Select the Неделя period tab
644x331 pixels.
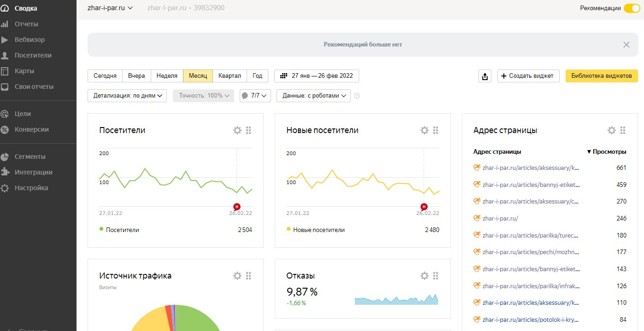[167, 76]
